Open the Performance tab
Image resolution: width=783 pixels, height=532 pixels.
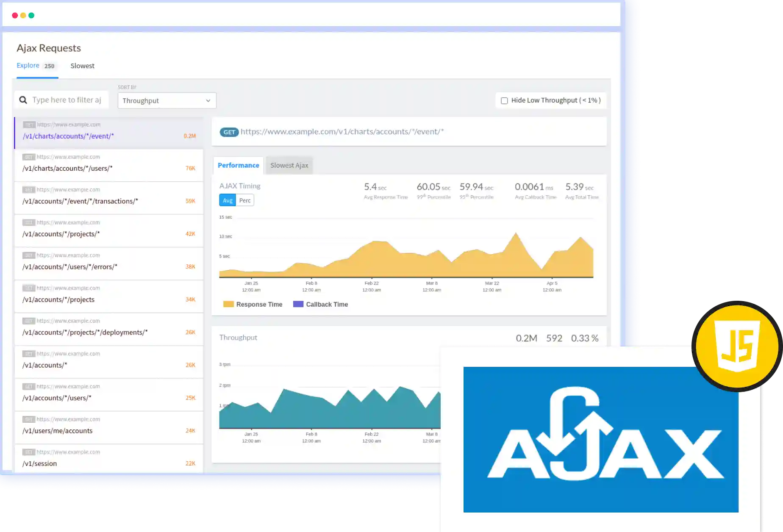pos(239,165)
